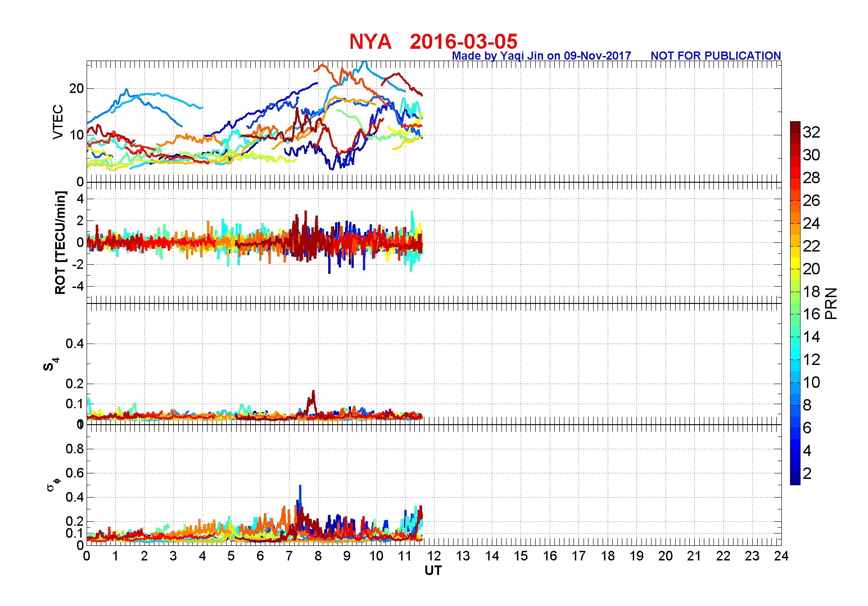The image size is (868, 606).
Task: Click the VTEC y-axis label
Action: point(58,122)
